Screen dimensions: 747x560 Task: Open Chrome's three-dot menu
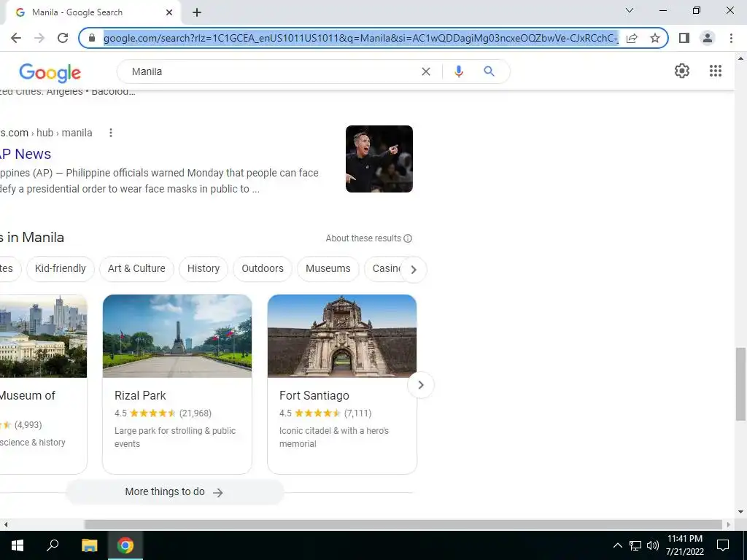click(x=731, y=38)
